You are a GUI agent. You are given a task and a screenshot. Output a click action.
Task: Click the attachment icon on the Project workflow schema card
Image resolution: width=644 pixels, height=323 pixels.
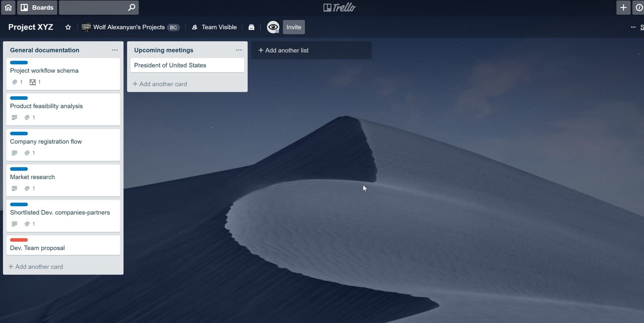coord(15,82)
